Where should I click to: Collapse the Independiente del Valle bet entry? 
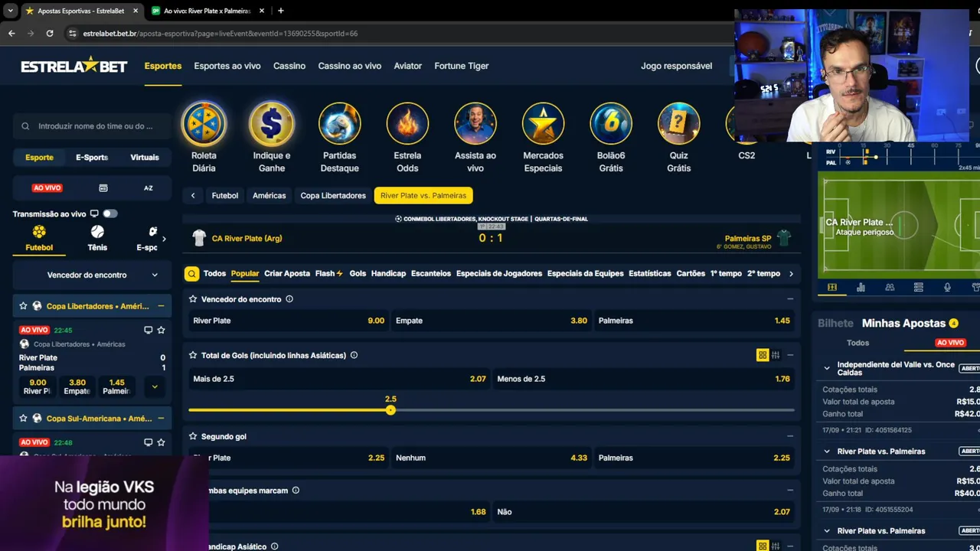pyautogui.click(x=827, y=368)
